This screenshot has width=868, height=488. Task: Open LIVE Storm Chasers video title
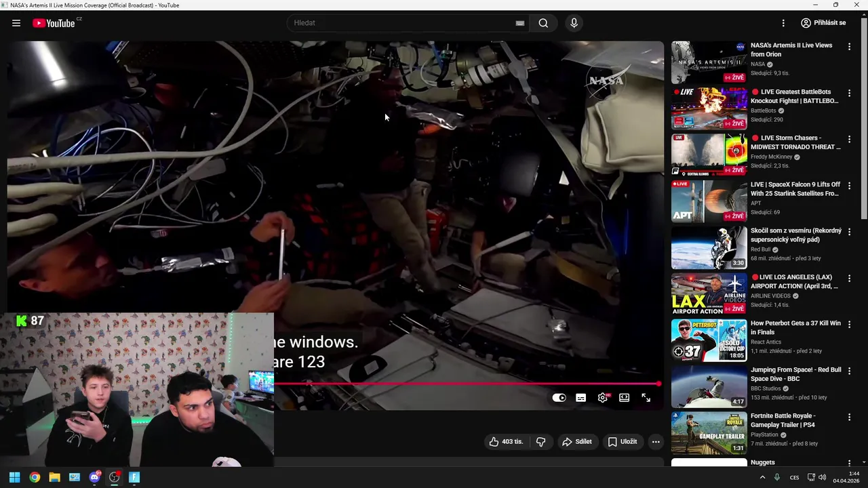[x=795, y=142]
